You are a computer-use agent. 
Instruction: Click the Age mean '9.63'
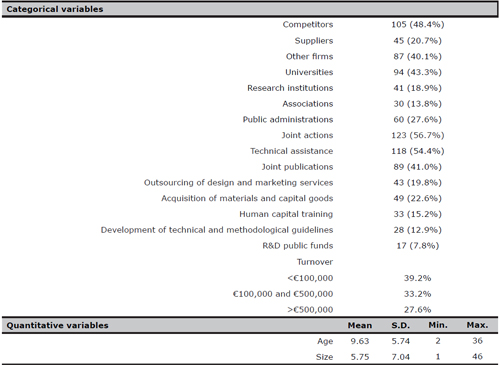[x=360, y=341]
